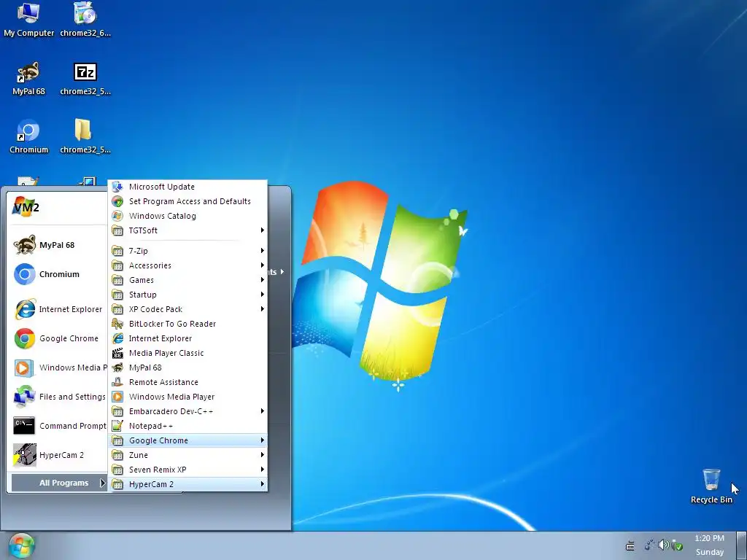Expand the Embarcadero Dev-C++ folder
This screenshot has width=747, height=560.
187,411
